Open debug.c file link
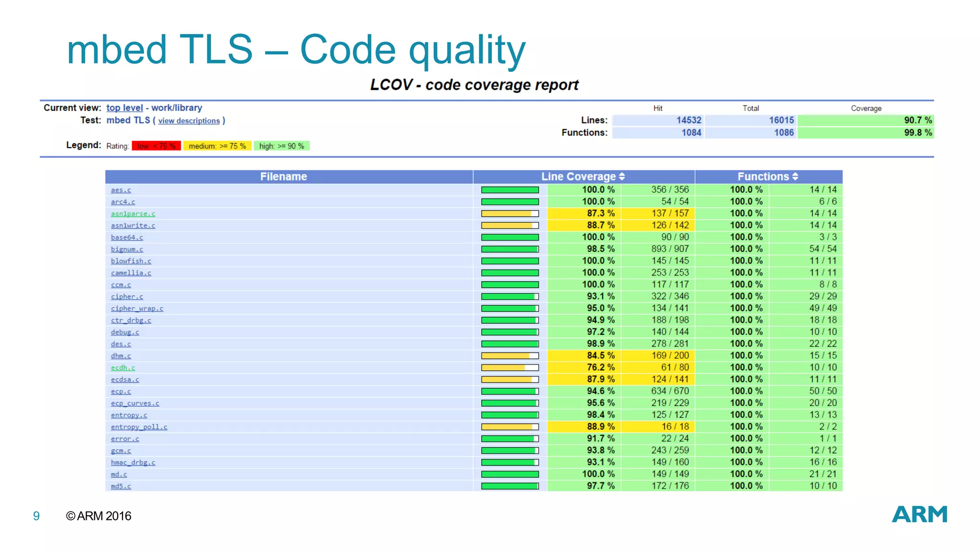 click(125, 332)
